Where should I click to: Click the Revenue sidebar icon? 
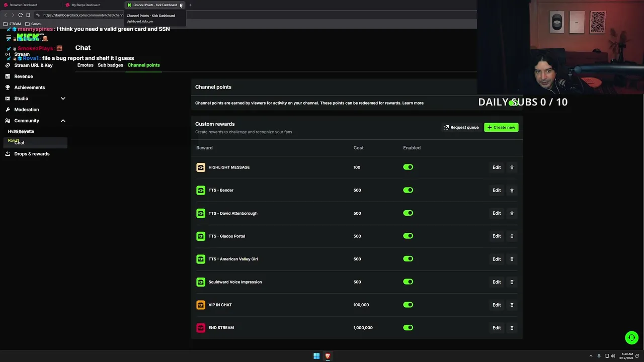click(8, 76)
